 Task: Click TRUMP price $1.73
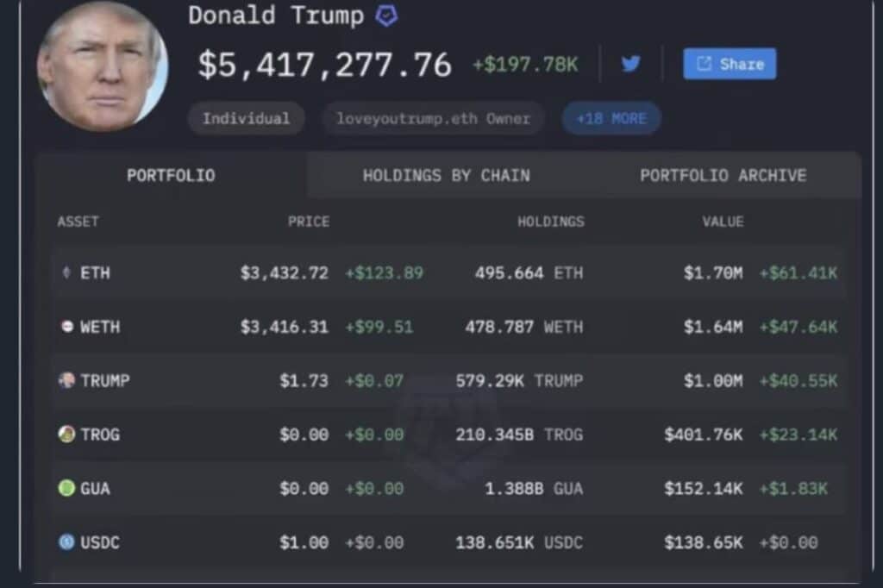304,381
